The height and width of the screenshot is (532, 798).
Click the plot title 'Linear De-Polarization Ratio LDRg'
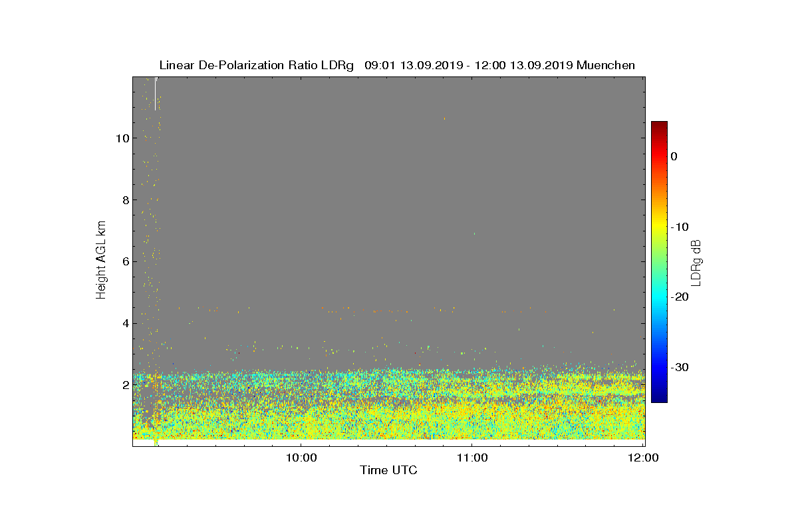point(256,65)
